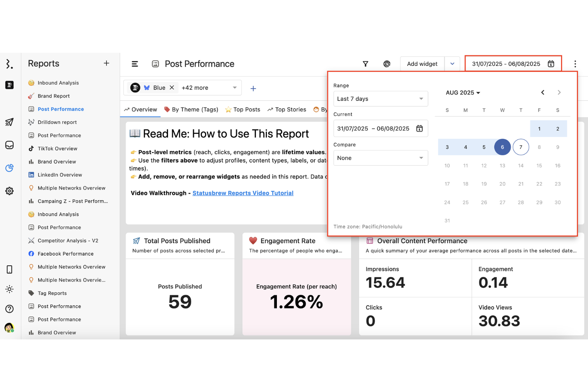Open the Engage inbox icon in sidebar
The width and height of the screenshot is (588, 392).
10,145
